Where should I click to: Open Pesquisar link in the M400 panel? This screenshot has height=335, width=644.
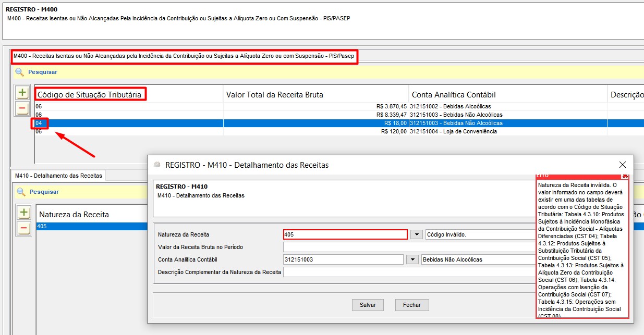click(x=43, y=72)
